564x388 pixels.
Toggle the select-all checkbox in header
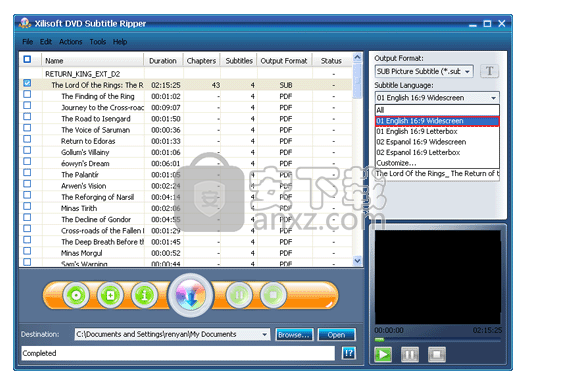[27, 59]
